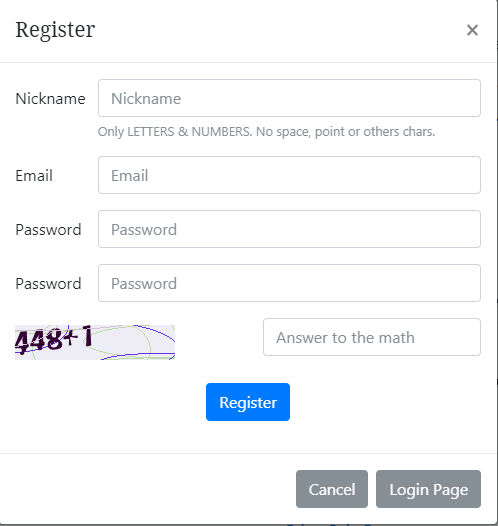The height and width of the screenshot is (526, 498).
Task: Click into the Email text box
Action: [289, 175]
